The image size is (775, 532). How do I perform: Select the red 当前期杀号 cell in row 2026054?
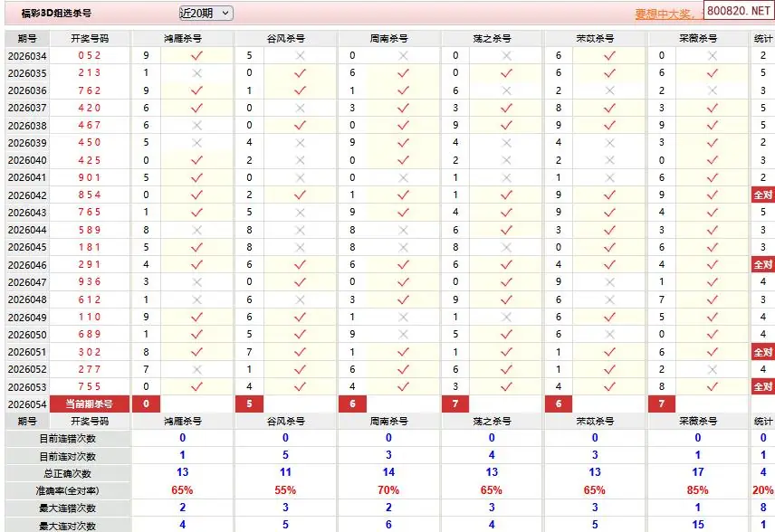pyautogui.click(x=89, y=404)
